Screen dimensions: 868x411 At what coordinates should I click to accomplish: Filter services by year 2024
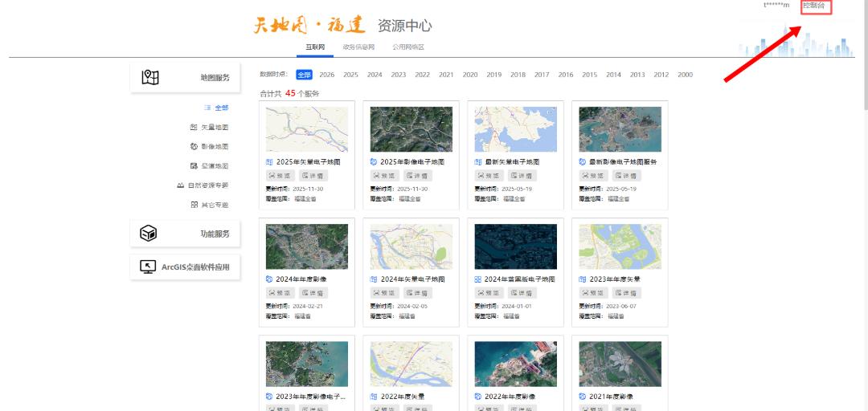(375, 75)
